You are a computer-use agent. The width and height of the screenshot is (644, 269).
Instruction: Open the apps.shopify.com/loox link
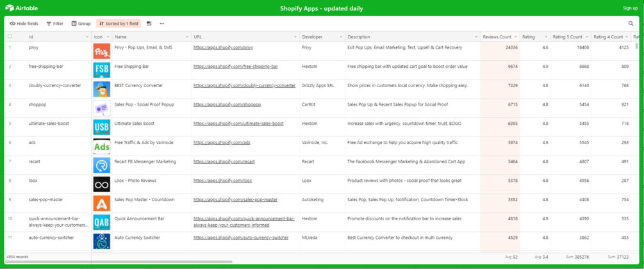point(222,181)
